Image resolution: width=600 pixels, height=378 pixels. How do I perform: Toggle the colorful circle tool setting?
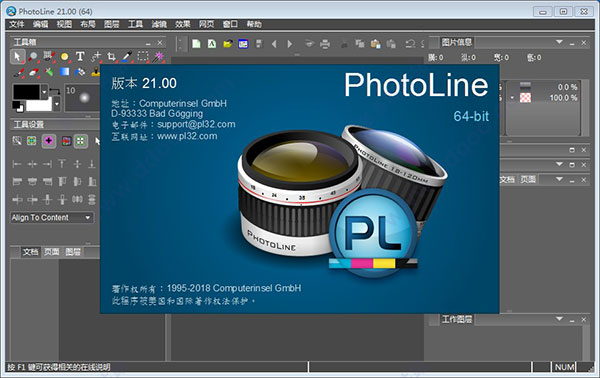click(32, 141)
